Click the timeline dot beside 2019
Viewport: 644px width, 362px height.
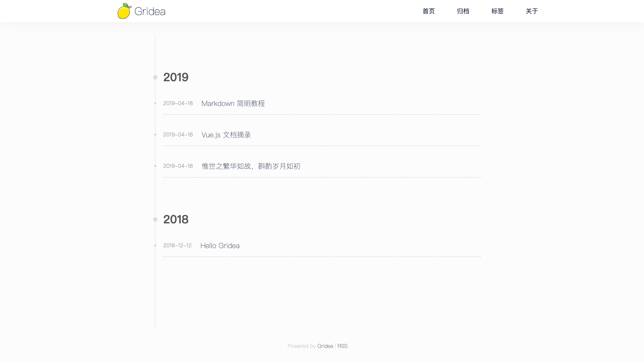click(x=155, y=77)
